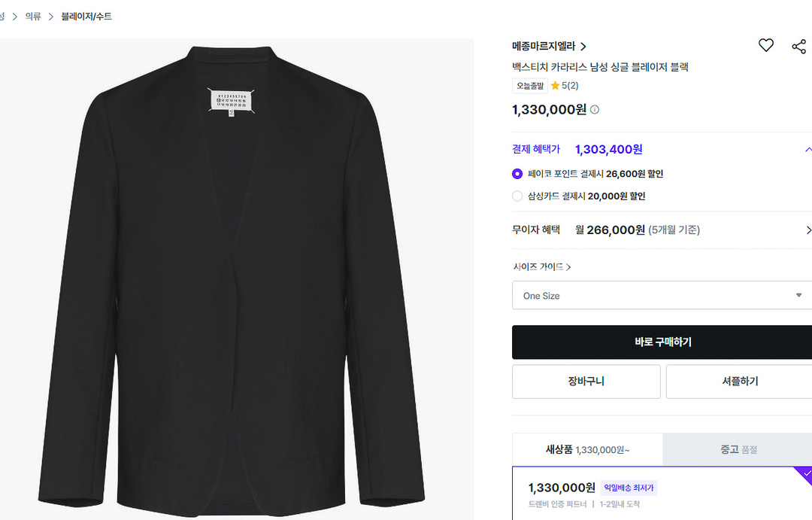The image size is (812, 520).
Task: Open price info icon beside 1,330,000원
Action: pyautogui.click(x=595, y=110)
